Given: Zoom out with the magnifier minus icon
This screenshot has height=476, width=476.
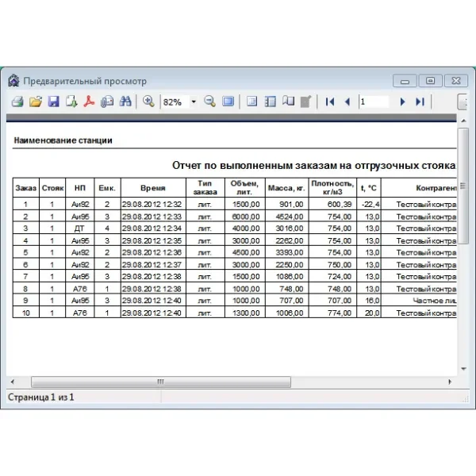Looking at the screenshot, I should [209, 102].
